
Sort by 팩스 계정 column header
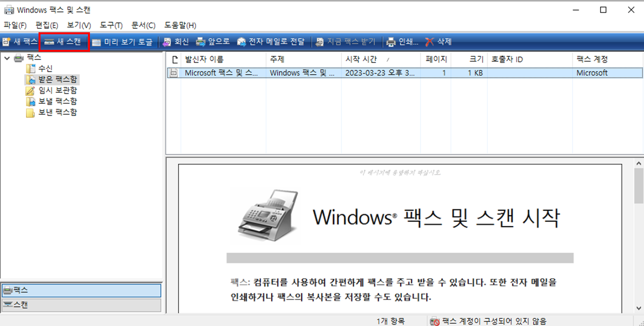click(607, 59)
